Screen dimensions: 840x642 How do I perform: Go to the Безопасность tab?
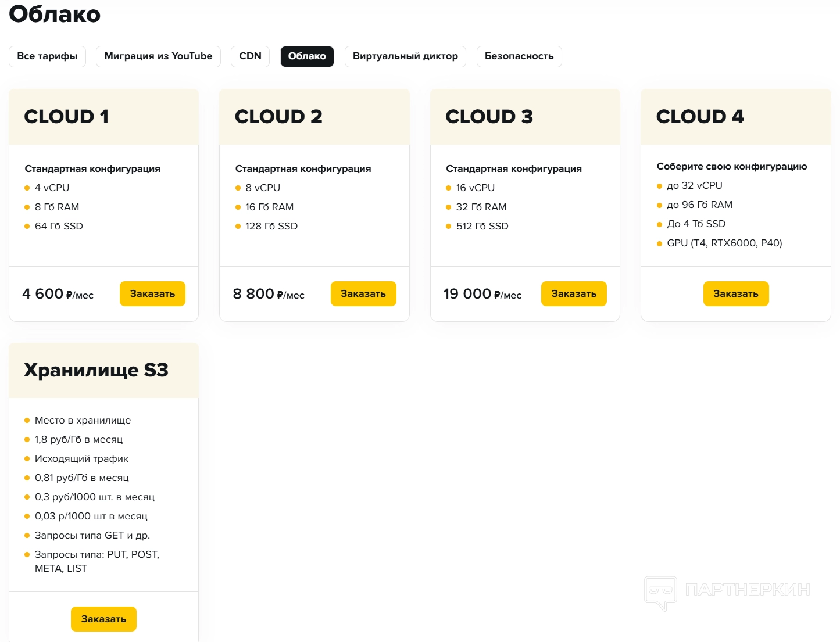coord(519,56)
